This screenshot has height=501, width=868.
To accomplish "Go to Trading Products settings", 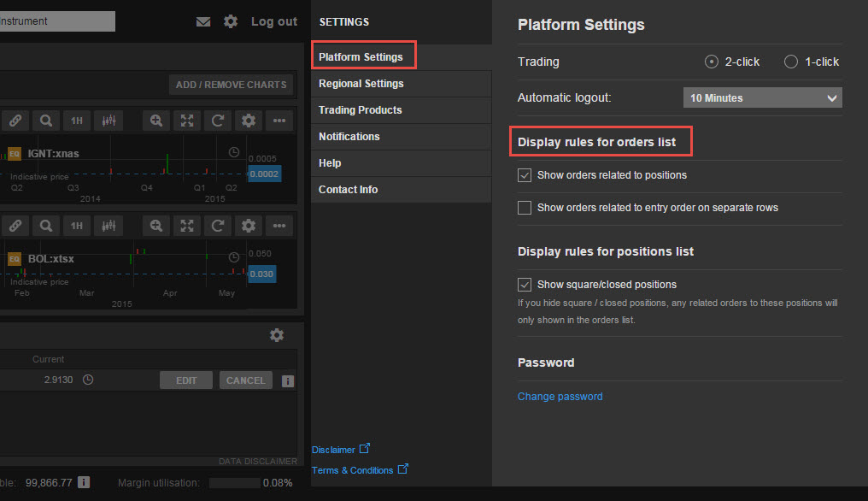I will pyautogui.click(x=361, y=110).
